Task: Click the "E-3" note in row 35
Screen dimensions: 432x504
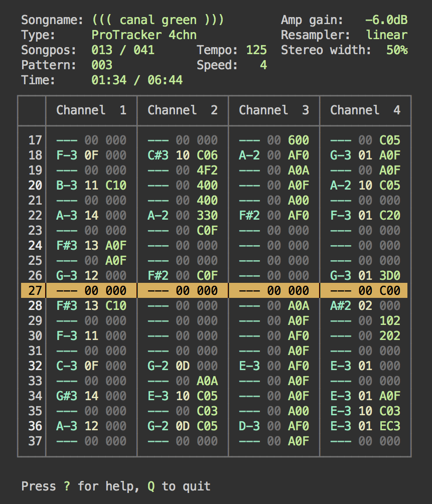Action: [341, 411]
